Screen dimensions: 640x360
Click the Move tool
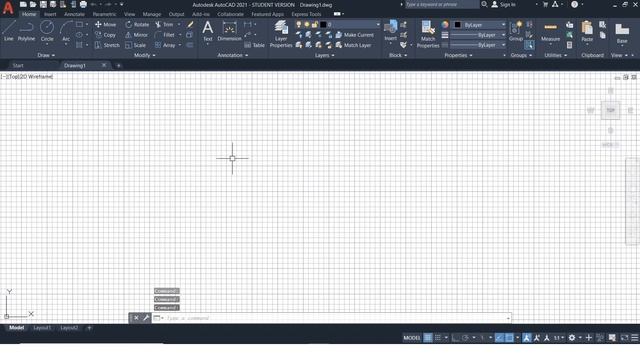point(105,24)
